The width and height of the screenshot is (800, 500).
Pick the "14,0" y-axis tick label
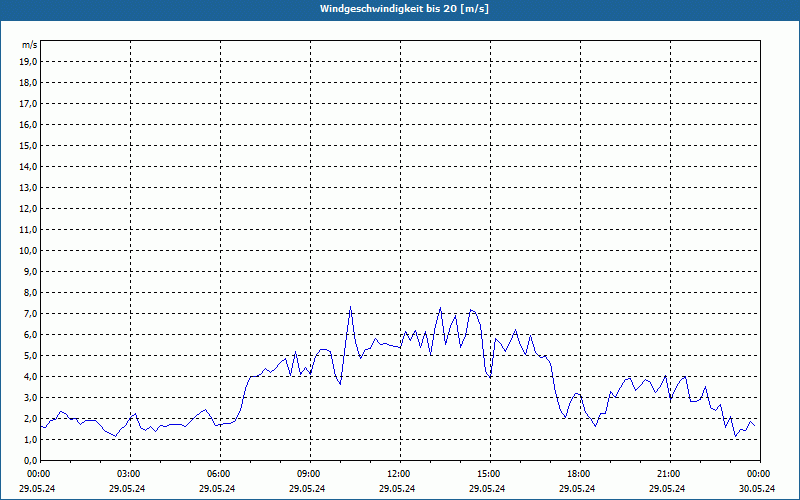[x=28, y=166]
